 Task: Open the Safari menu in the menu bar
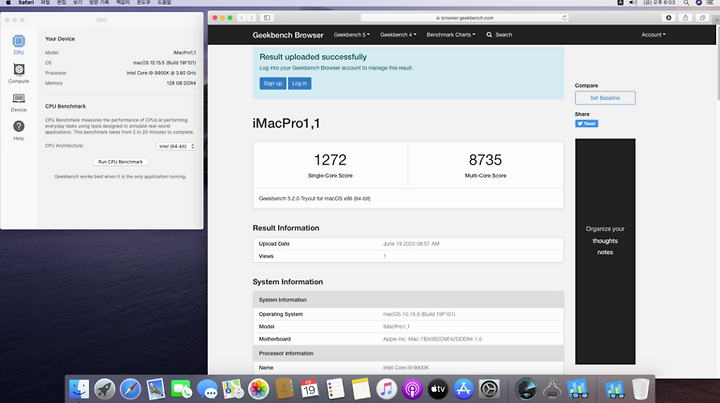tap(26, 3)
